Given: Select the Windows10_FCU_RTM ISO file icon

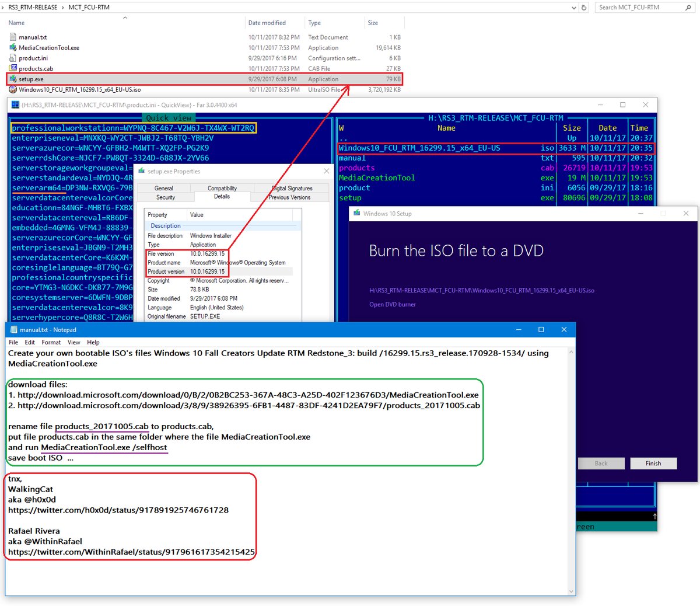Looking at the screenshot, I should [x=13, y=90].
